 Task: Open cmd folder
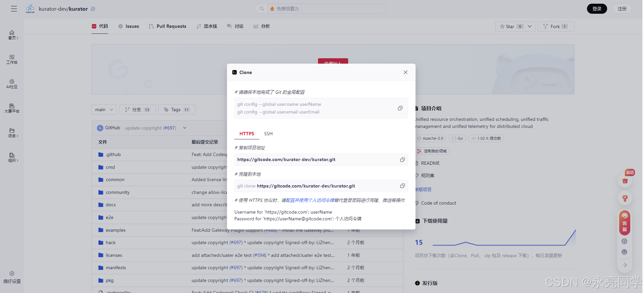pyautogui.click(x=110, y=167)
